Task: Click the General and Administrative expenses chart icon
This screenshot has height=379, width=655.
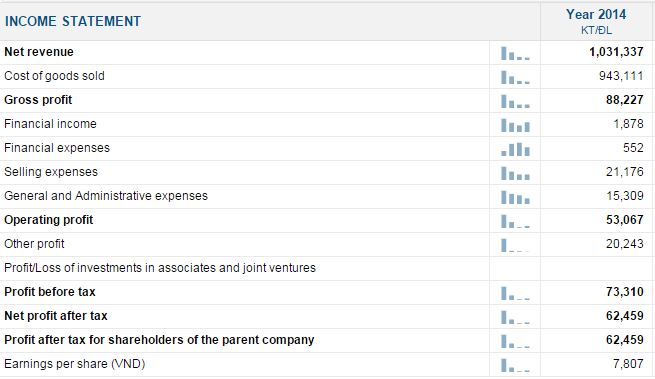Action: click(x=515, y=197)
